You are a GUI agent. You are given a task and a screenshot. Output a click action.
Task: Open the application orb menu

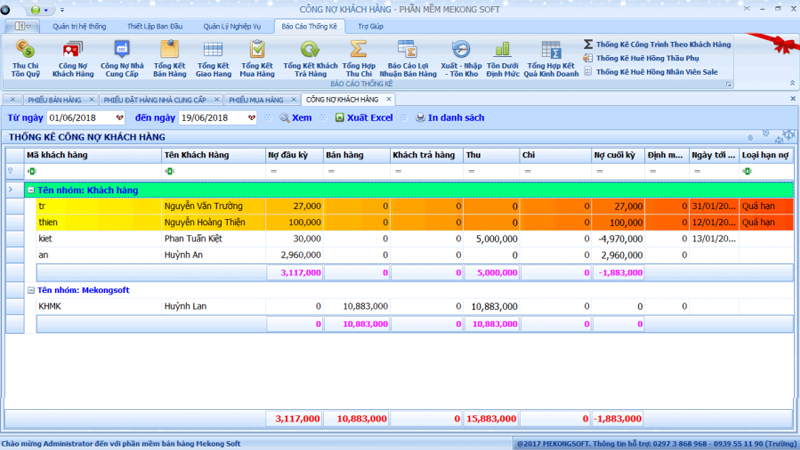coord(6,9)
